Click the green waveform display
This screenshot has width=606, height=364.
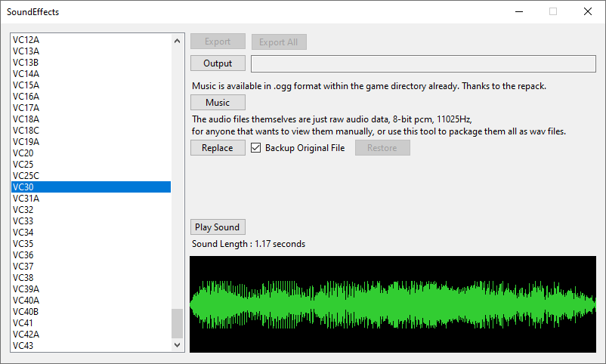click(x=393, y=304)
